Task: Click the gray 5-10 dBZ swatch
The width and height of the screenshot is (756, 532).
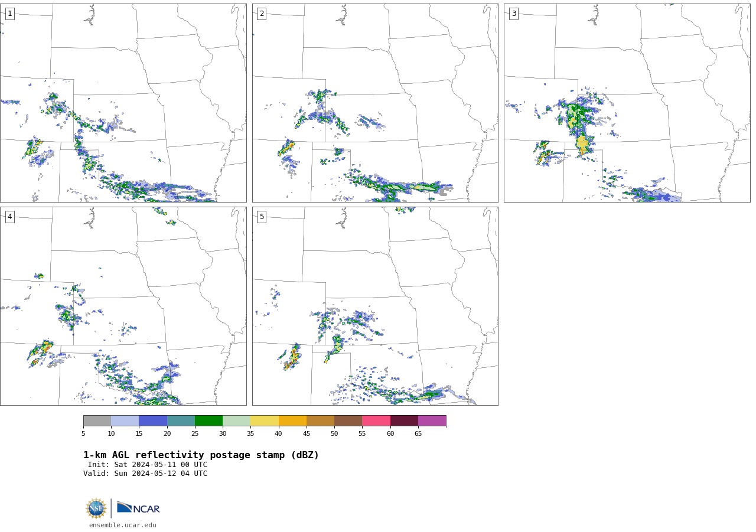Action: pos(97,421)
